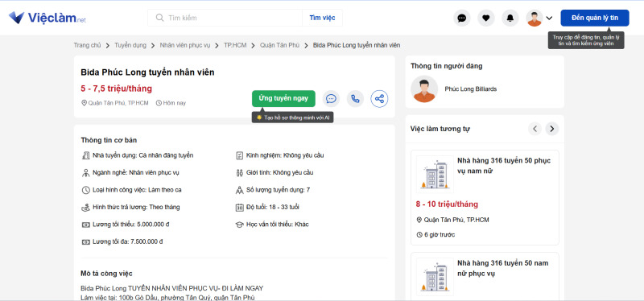Click the Độ tuổi calendar icon
The image size is (644, 301).
239,208
